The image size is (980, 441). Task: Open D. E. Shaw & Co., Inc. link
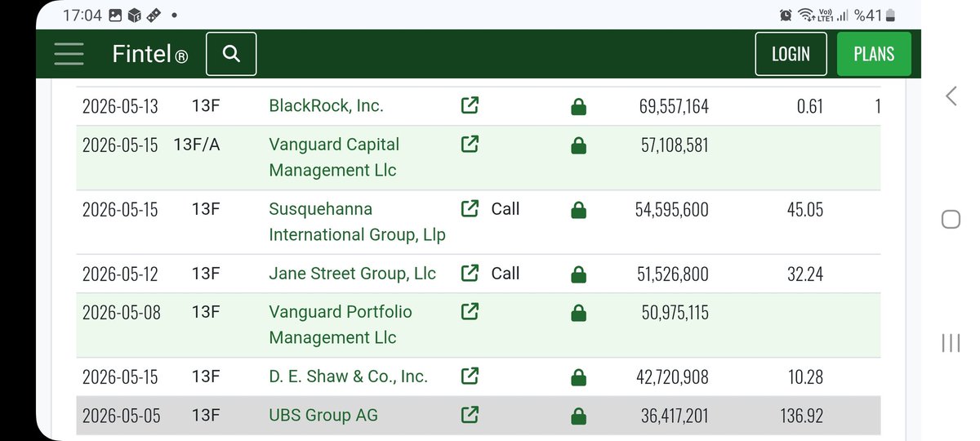[348, 376]
